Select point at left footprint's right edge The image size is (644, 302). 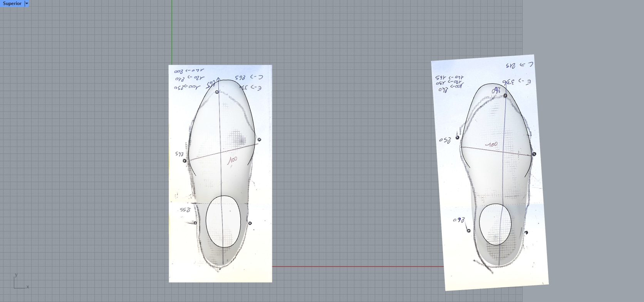tap(259, 140)
